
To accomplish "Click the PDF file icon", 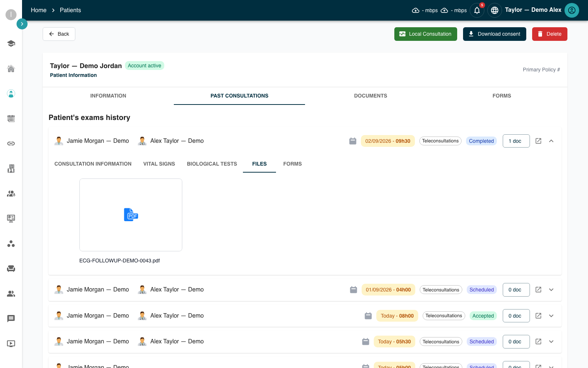I will [x=131, y=215].
